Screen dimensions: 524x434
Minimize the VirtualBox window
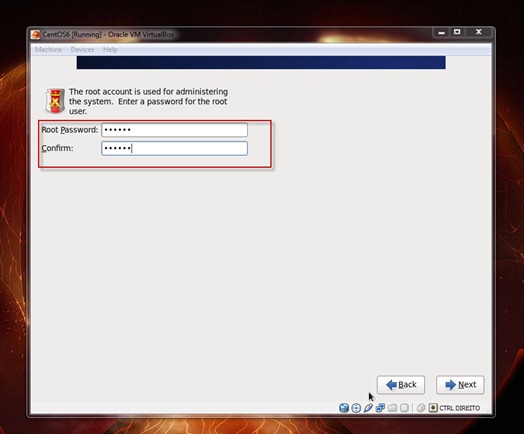click(441, 32)
